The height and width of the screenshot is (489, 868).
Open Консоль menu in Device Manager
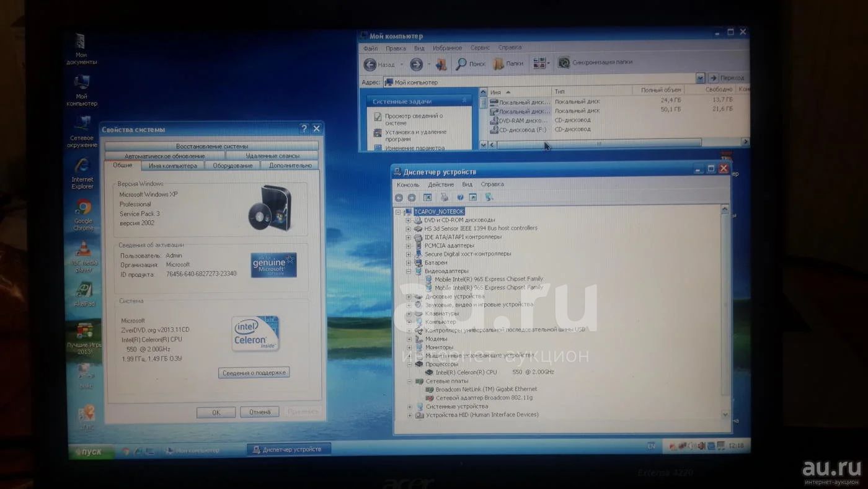407,184
